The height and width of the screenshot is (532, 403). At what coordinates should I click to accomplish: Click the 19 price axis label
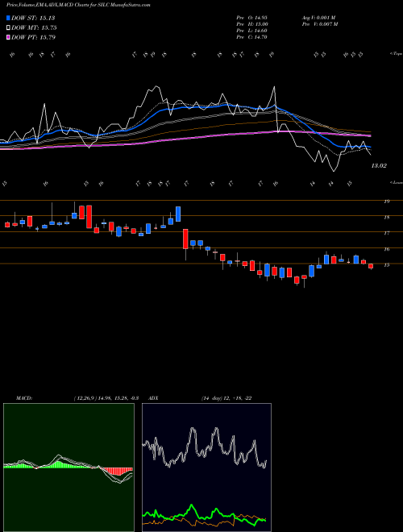386,202
